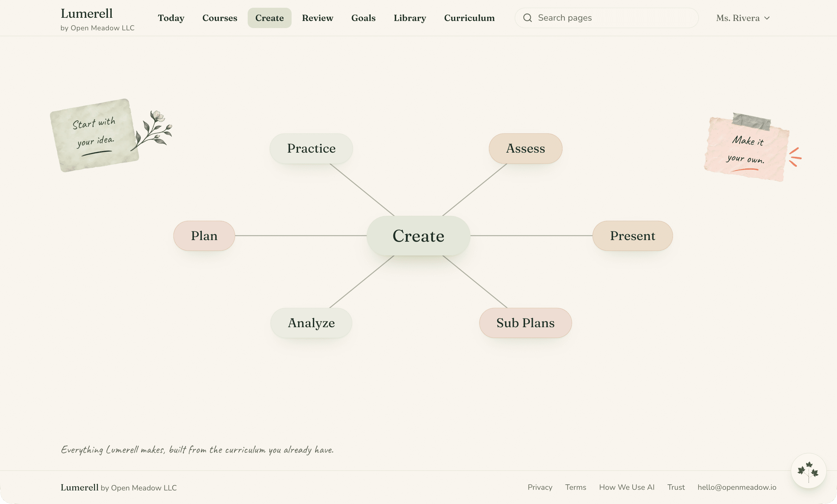Click the search magnifier icon
The width and height of the screenshot is (837, 504).
tap(527, 18)
